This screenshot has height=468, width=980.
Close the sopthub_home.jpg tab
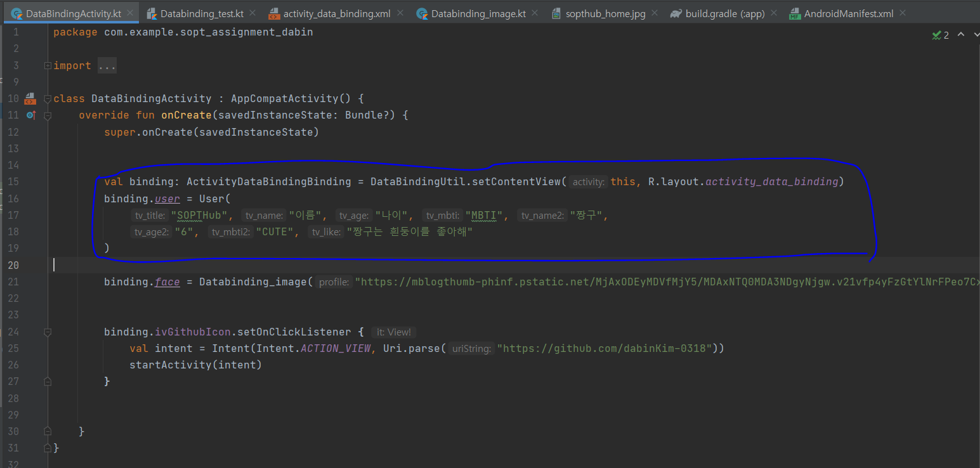655,13
